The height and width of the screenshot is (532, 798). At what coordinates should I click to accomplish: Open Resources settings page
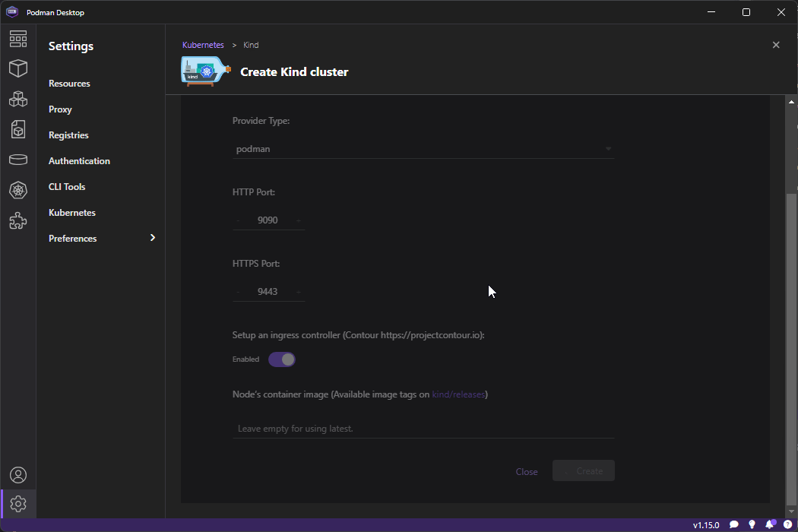pyautogui.click(x=69, y=84)
